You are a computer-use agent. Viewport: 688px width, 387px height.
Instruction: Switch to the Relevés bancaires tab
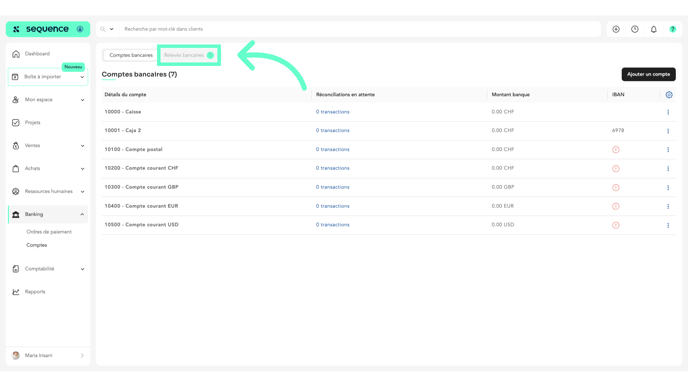pyautogui.click(x=189, y=55)
